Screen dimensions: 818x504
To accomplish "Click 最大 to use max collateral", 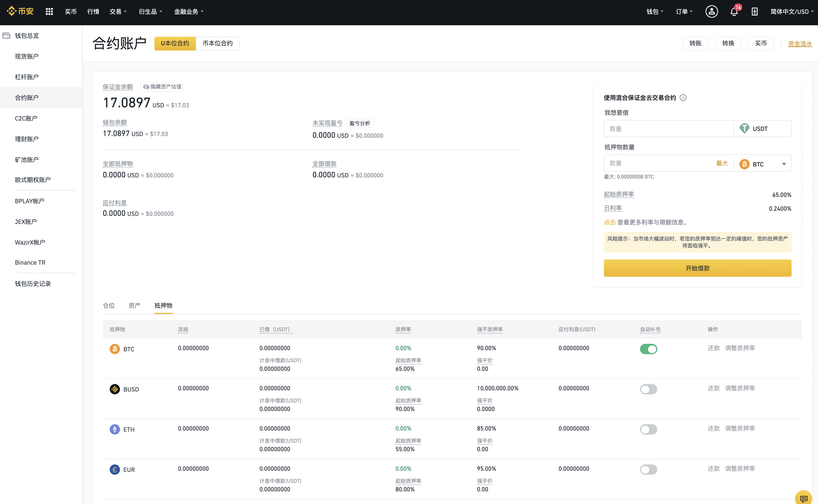I will (x=722, y=163).
